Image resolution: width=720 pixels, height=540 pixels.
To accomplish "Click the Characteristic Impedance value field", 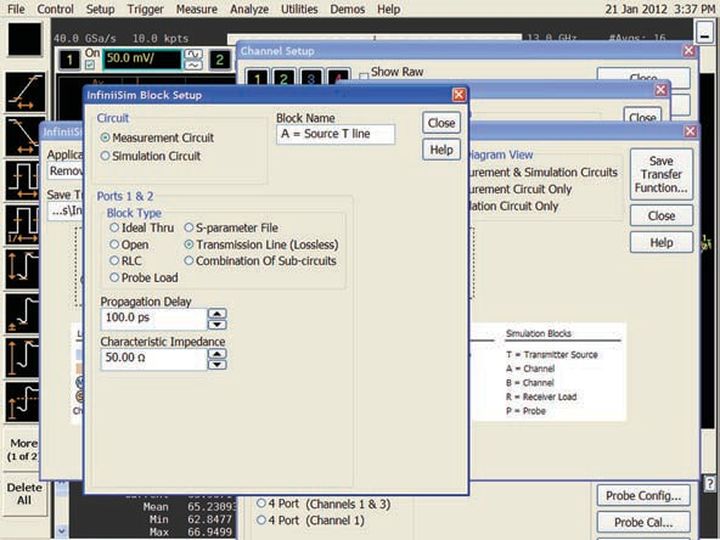I will pos(154,359).
